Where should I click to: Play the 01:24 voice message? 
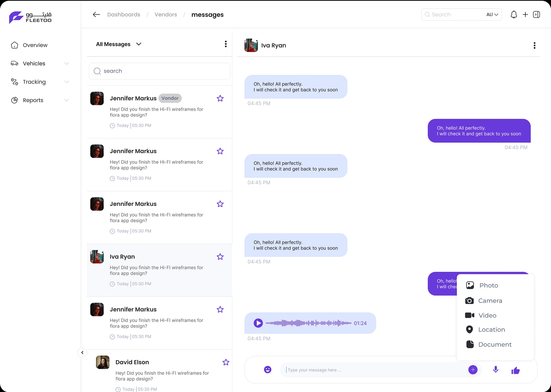258,323
